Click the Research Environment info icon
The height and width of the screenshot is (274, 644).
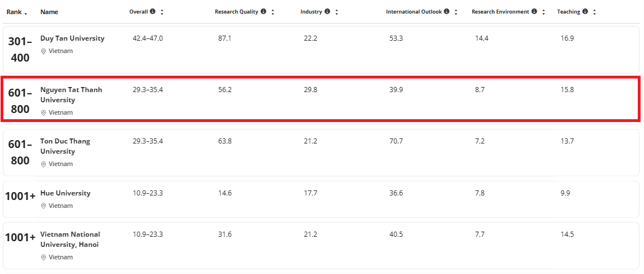(x=534, y=12)
